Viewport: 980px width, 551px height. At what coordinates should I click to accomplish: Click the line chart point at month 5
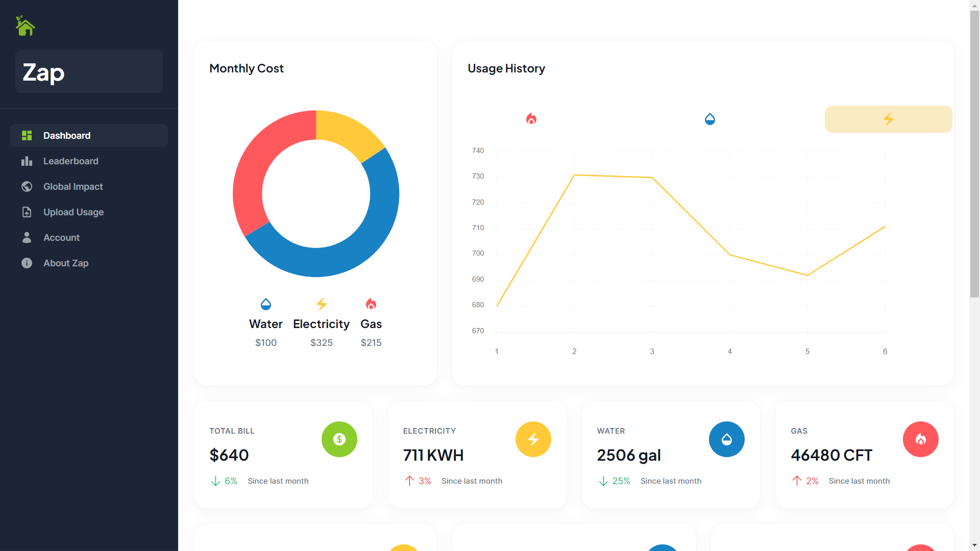point(807,275)
